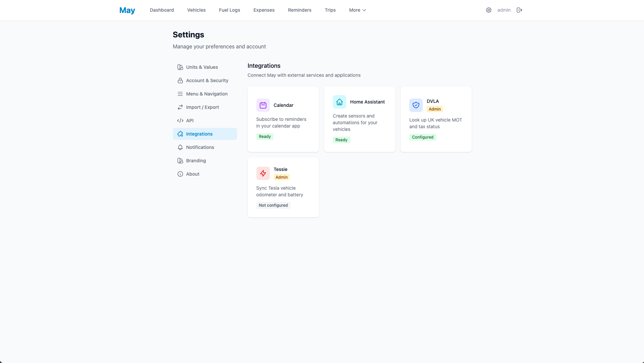
Task: Click the Integrations puzzle icon
Action: pos(180,134)
